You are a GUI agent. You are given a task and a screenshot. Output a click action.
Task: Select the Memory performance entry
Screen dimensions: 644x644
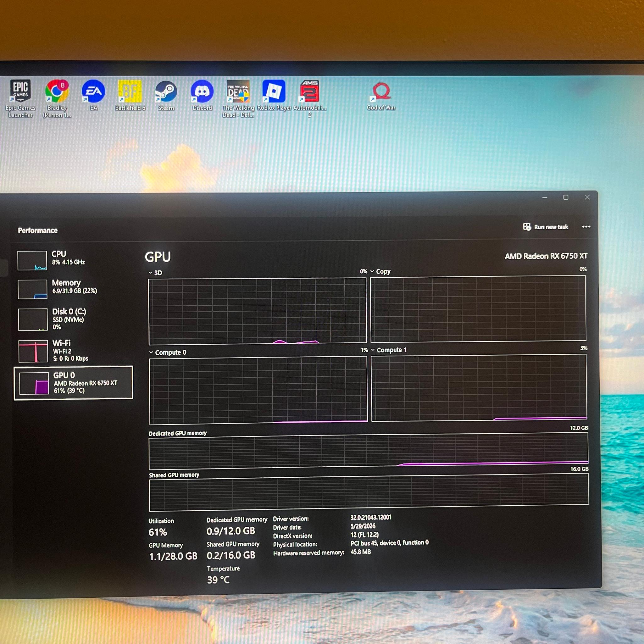tap(73, 289)
